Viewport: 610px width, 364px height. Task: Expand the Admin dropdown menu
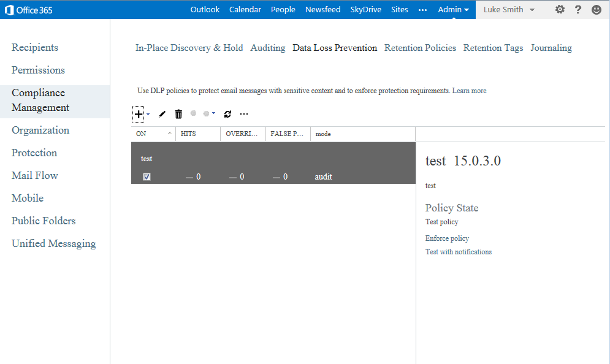tap(454, 10)
